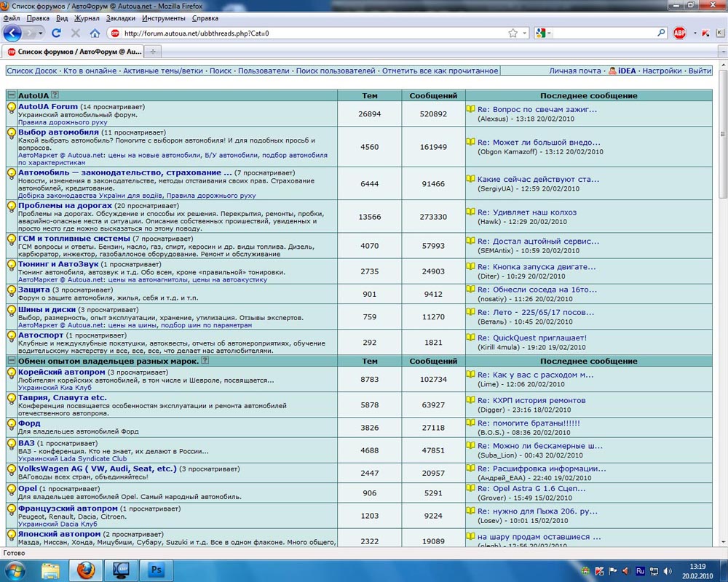Click the lightbulb icon for Проблемы на дорогах
Viewport: 728px width, 582px height.
pyautogui.click(x=11, y=207)
